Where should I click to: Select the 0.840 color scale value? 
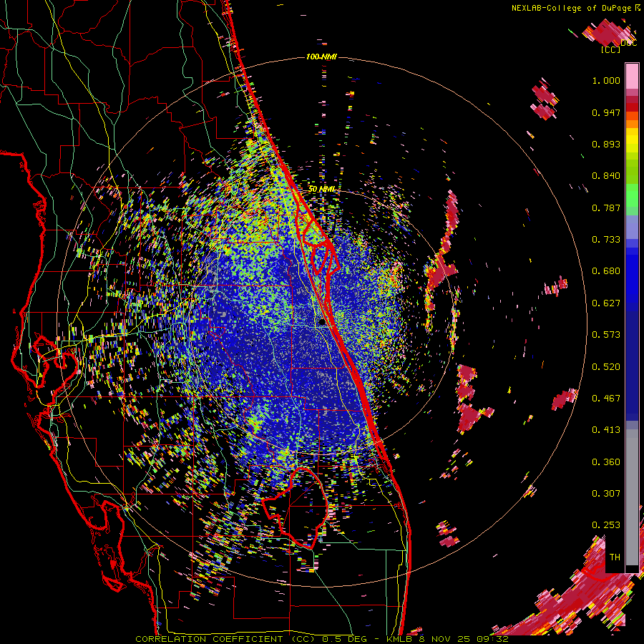[x=606, y=176]
